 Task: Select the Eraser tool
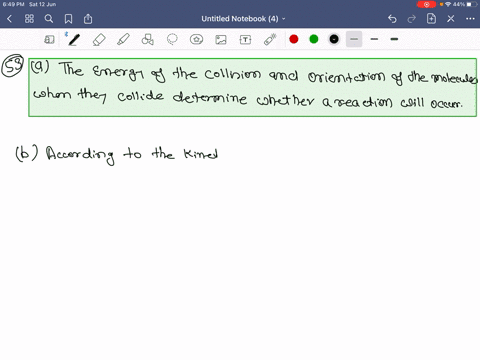(x=99, y=40)
